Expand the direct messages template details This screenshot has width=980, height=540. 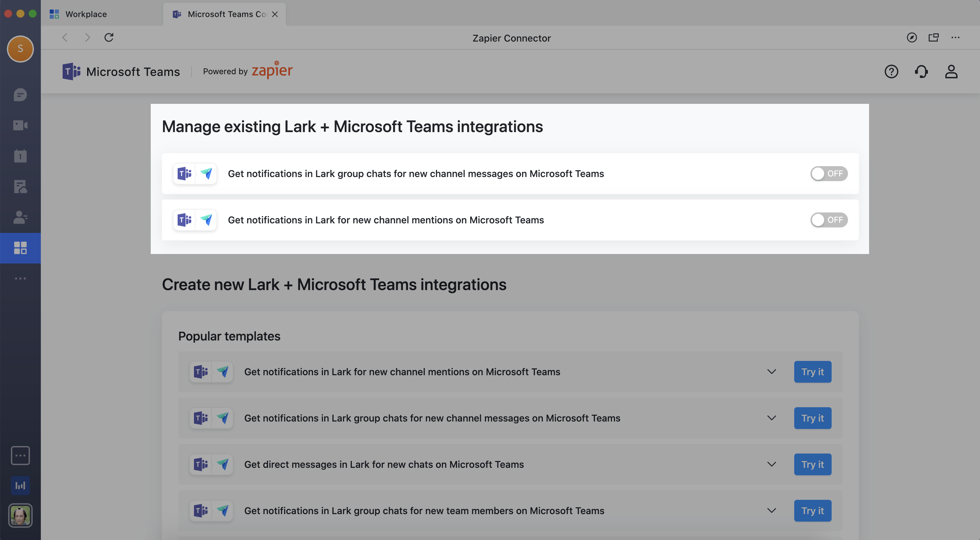click(x=771, y=464)
